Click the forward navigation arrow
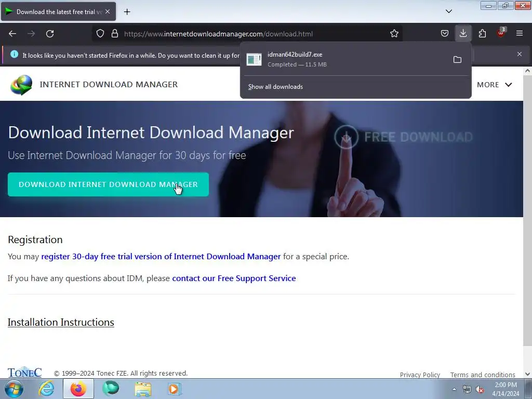Screen dimensions: 532x399 pyautogui.click(x=31, y=34)
